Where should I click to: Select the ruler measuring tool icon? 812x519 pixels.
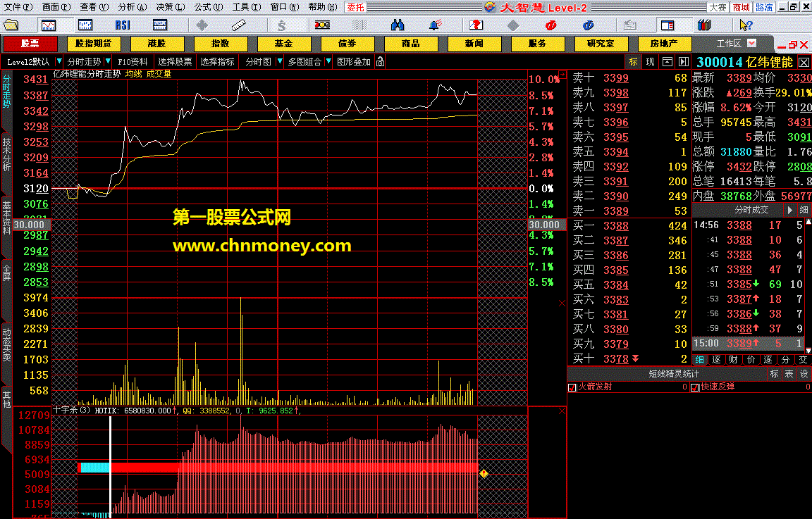coord(238,25)
